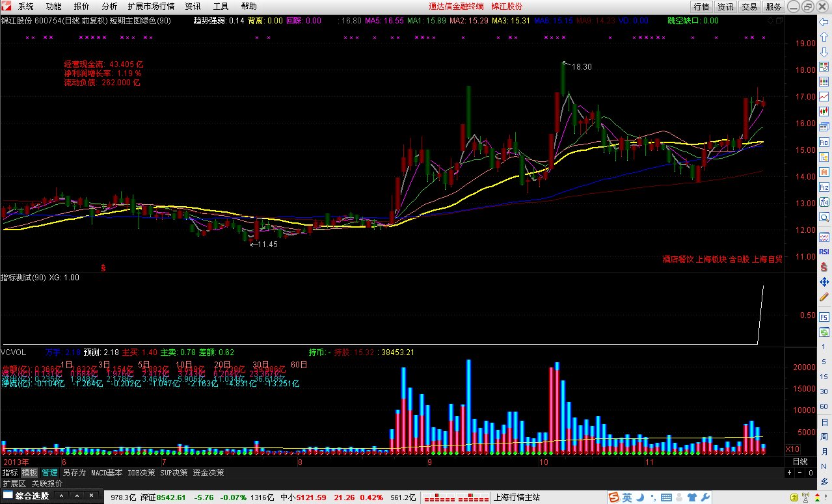
Task: Switch to monthly period with 月 button
Action: [824, 452]
